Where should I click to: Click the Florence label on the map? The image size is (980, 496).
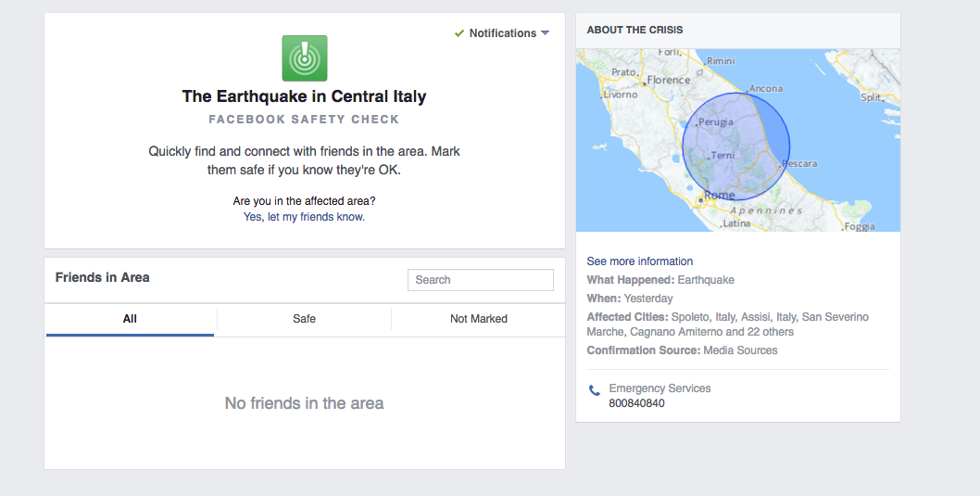coord(669,80)
